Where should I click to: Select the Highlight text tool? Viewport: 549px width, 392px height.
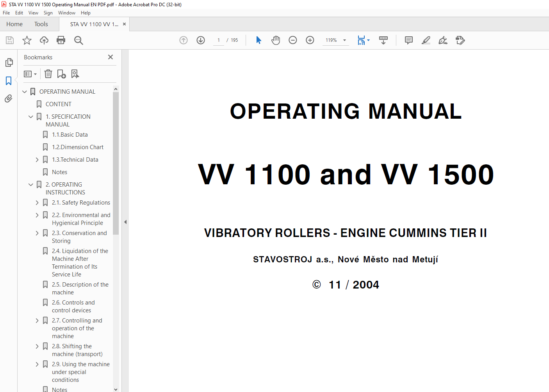[x=426, y=40]
